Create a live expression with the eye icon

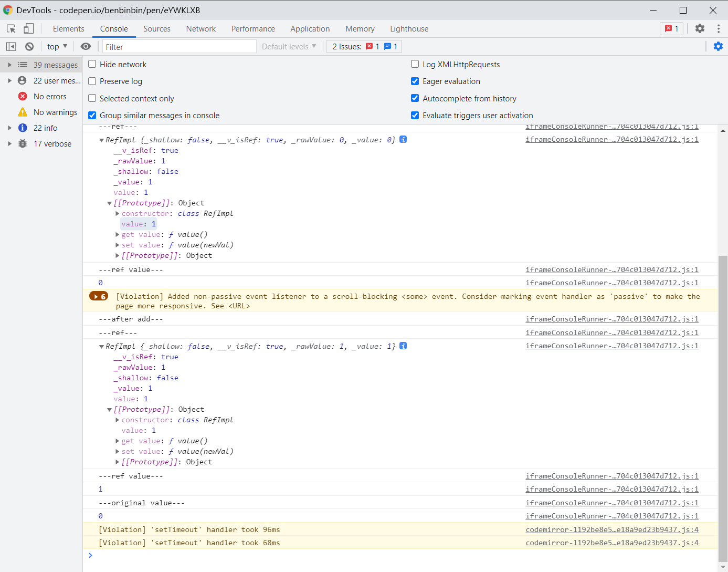click(x=86, y=47)
